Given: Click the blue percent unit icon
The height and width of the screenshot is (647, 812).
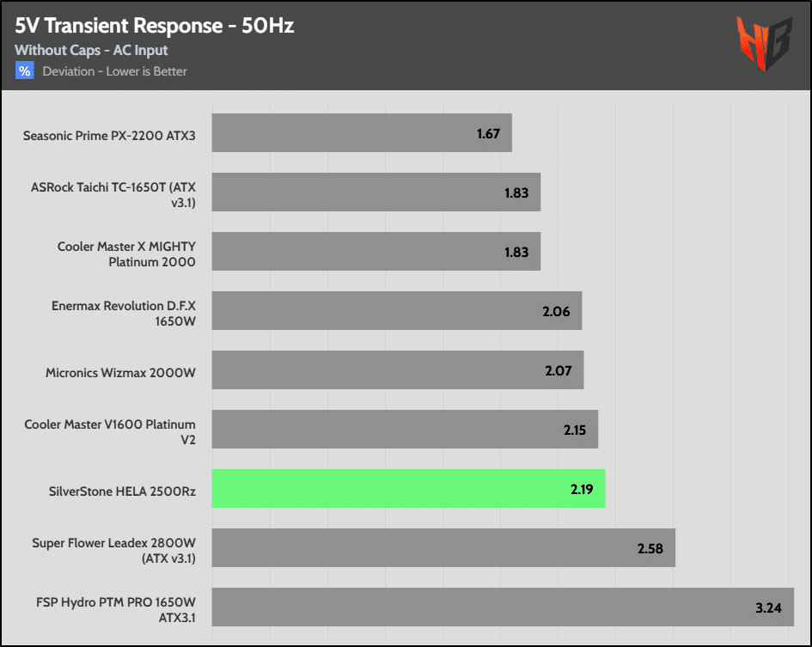Looking at the screenshot, I should (x=24, y=71).
